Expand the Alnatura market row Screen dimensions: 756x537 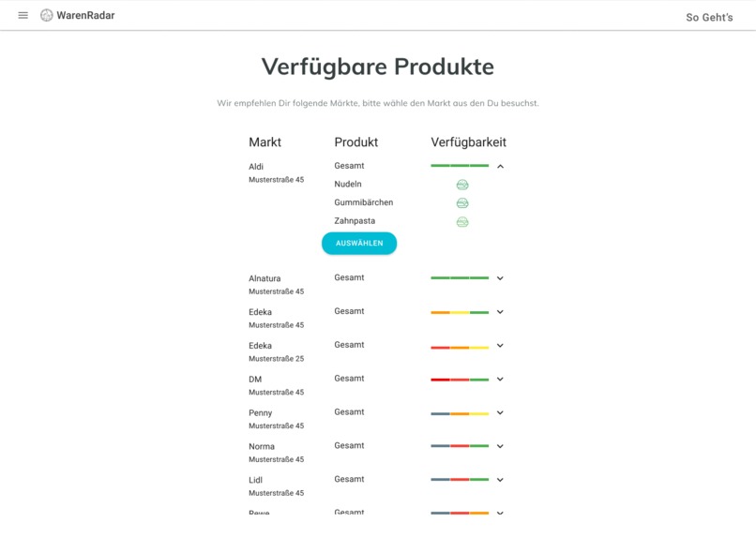click(x=501, y=278)
